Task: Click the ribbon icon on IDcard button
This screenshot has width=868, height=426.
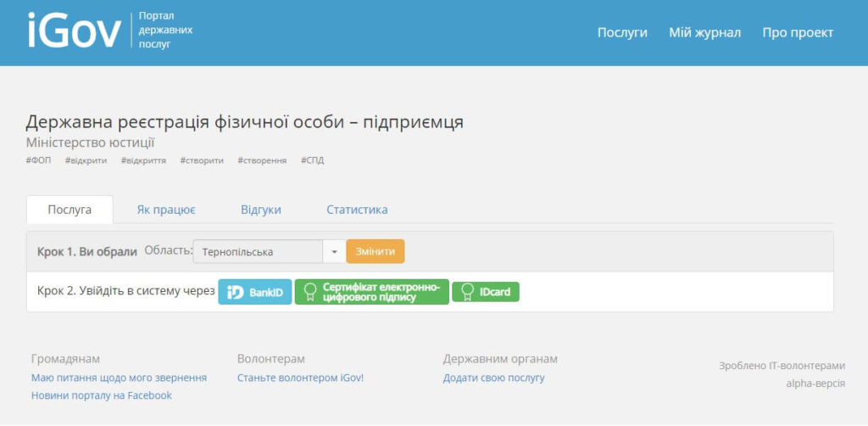Action: [x=468, y=292]
